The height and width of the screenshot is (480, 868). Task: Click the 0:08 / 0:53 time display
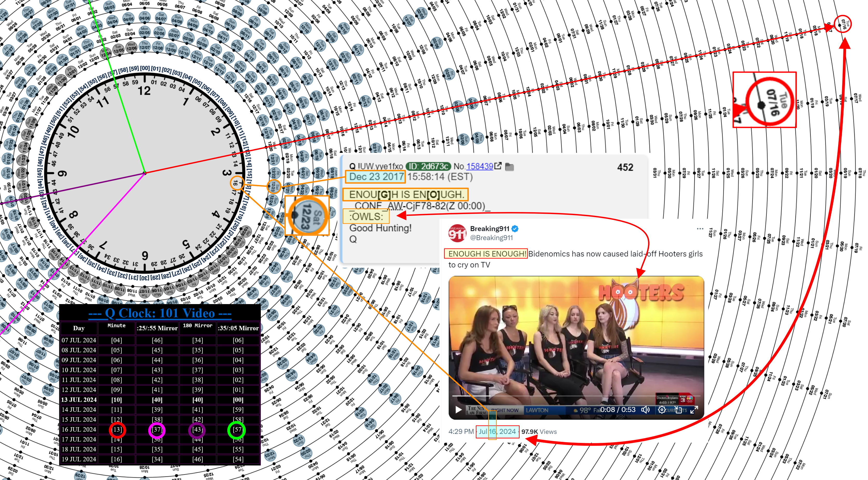(x=618, y=409)
